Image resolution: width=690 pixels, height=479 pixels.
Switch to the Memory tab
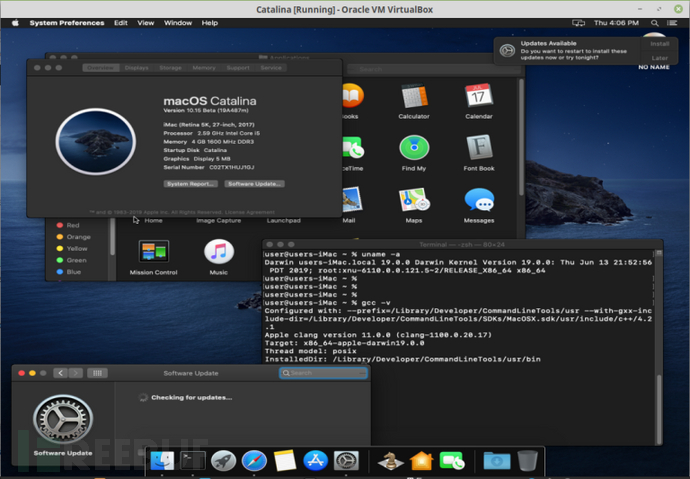coord(204,68)
